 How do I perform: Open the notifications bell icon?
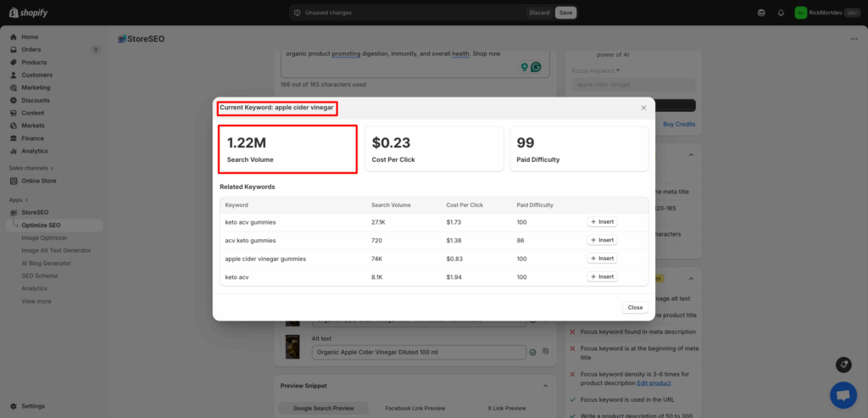tap(781, 13)
